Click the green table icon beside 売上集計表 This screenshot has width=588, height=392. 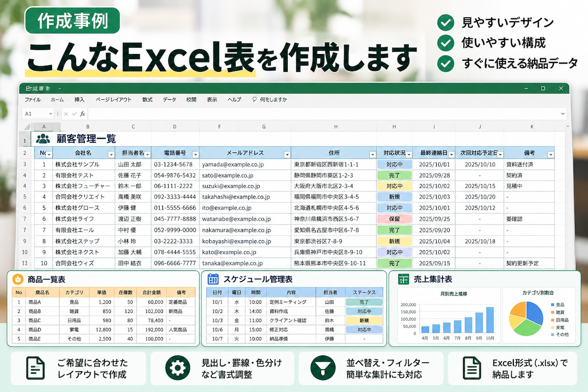pyautogui.click(x=403, y=279)
